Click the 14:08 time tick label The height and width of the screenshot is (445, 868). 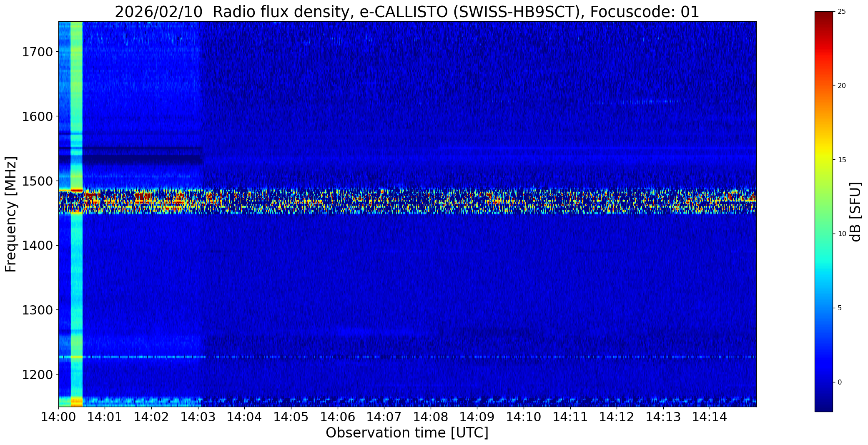pos(431,417)
